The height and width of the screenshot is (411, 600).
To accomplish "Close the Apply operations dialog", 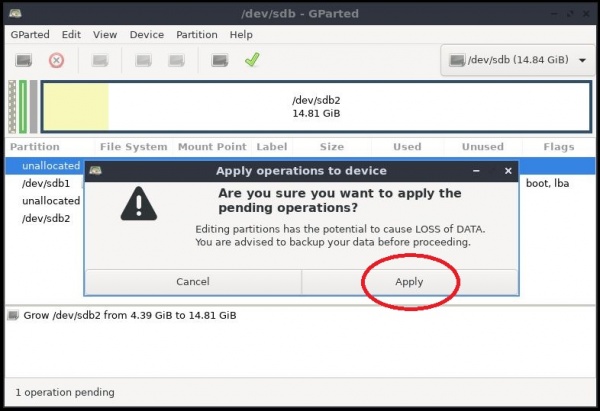I will coord(508,171).
